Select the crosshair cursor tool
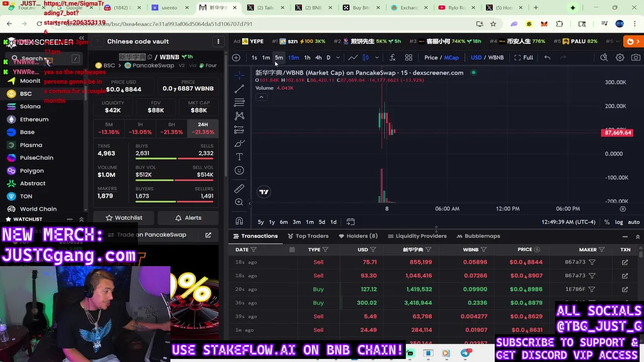Image resolution: width=644 pixels, height=362 pixels. [239, 75]
